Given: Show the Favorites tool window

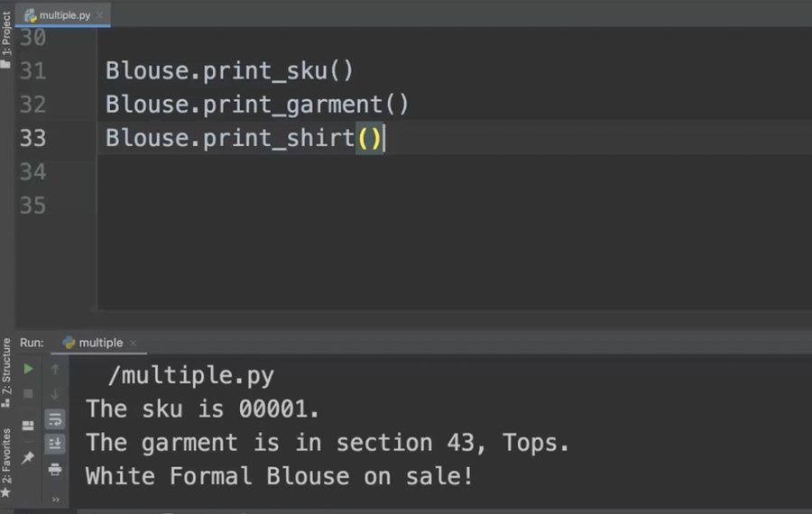Looking at the screenshot, I should [x=6, y=462].
